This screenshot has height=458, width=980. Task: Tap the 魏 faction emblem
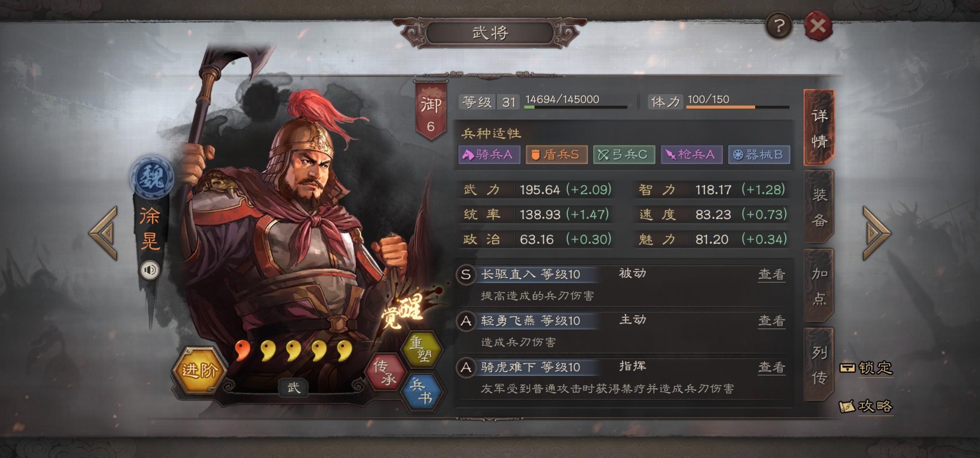[152, 176]
